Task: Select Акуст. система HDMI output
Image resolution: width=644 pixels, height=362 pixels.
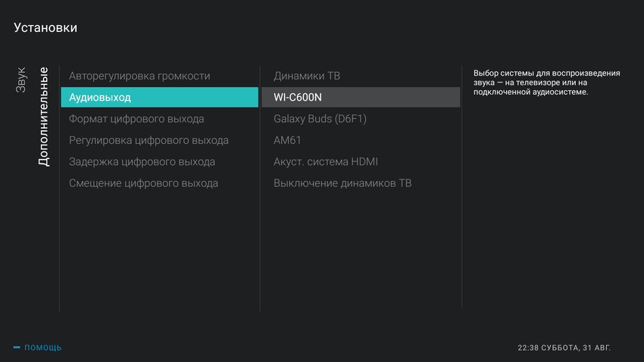Action: click(x=326, y=161)
